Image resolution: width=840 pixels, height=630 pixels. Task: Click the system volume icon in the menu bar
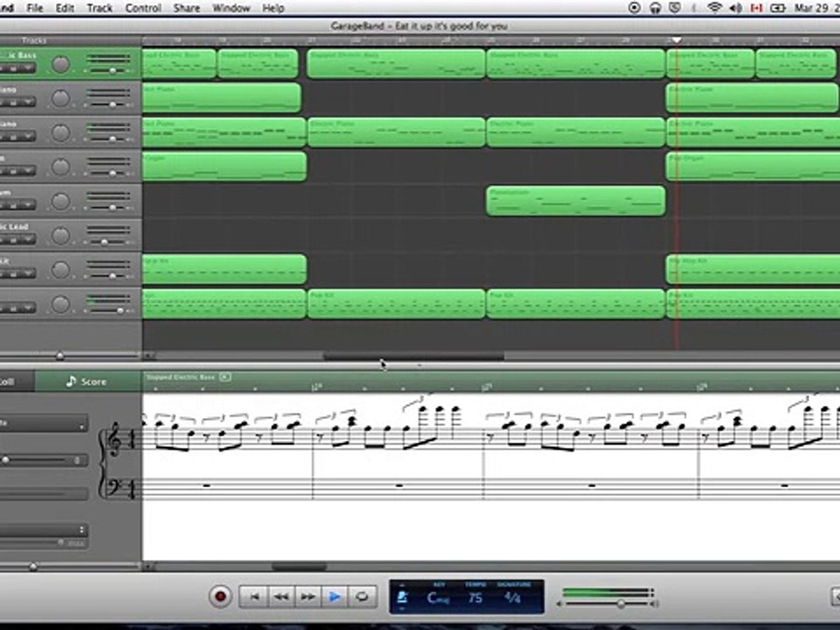click(736, 8)
